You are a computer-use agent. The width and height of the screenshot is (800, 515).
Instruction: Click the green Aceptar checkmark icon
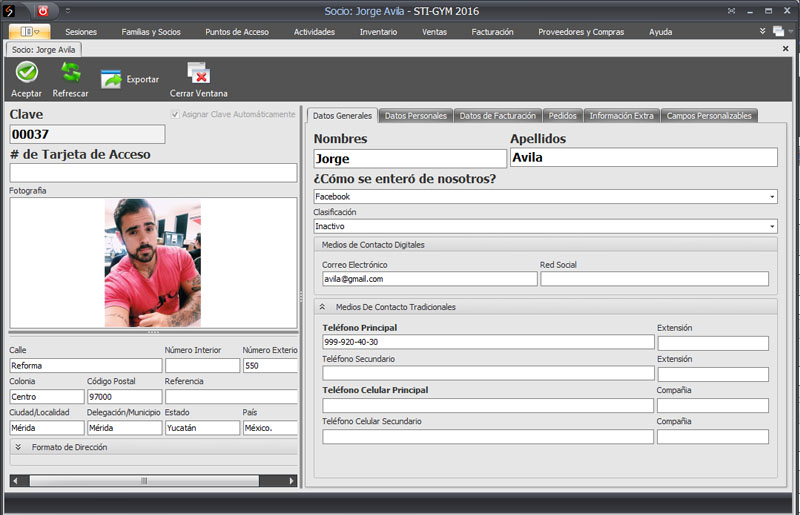27,72
